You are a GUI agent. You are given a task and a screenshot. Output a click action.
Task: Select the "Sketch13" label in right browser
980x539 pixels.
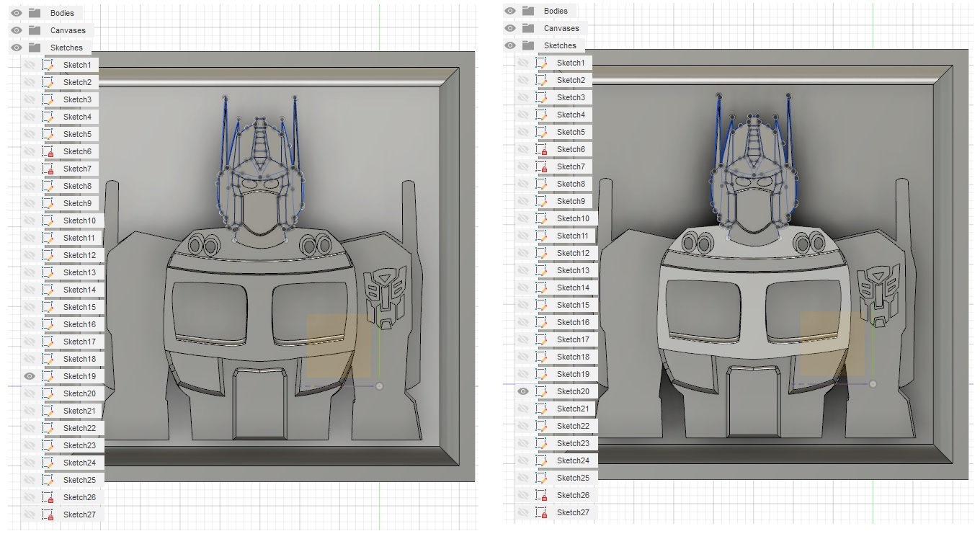click(573, 270)
